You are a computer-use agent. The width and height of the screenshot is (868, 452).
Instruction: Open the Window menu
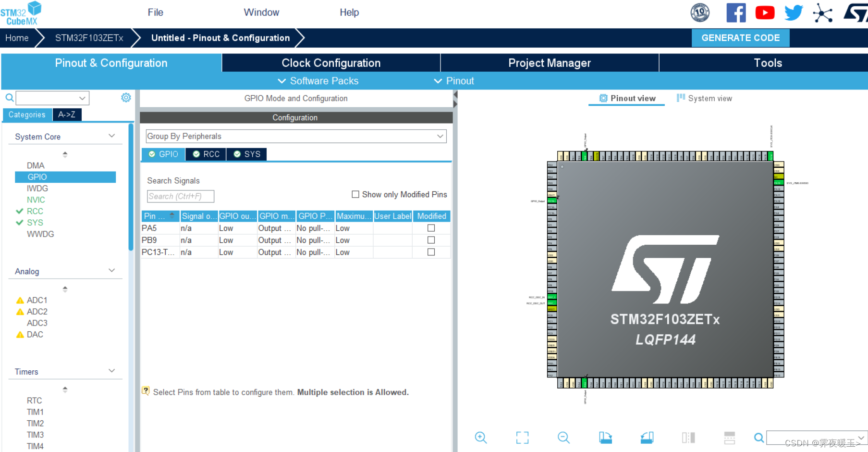(x=261, y=13)
